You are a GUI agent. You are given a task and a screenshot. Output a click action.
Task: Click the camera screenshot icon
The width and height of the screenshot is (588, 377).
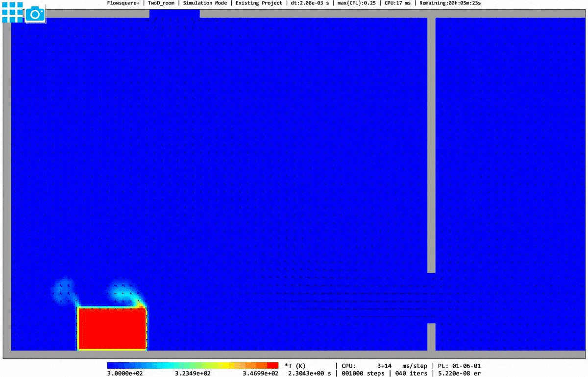click(35, 13)
